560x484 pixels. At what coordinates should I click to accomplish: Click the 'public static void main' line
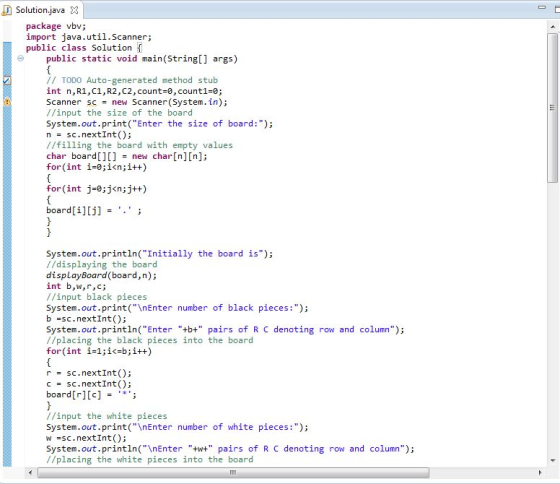(142, 59)
